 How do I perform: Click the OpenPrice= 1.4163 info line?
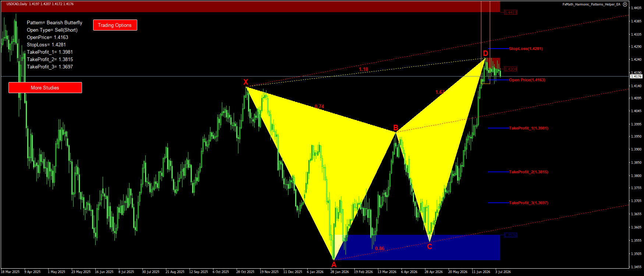[x=47, y=37]
